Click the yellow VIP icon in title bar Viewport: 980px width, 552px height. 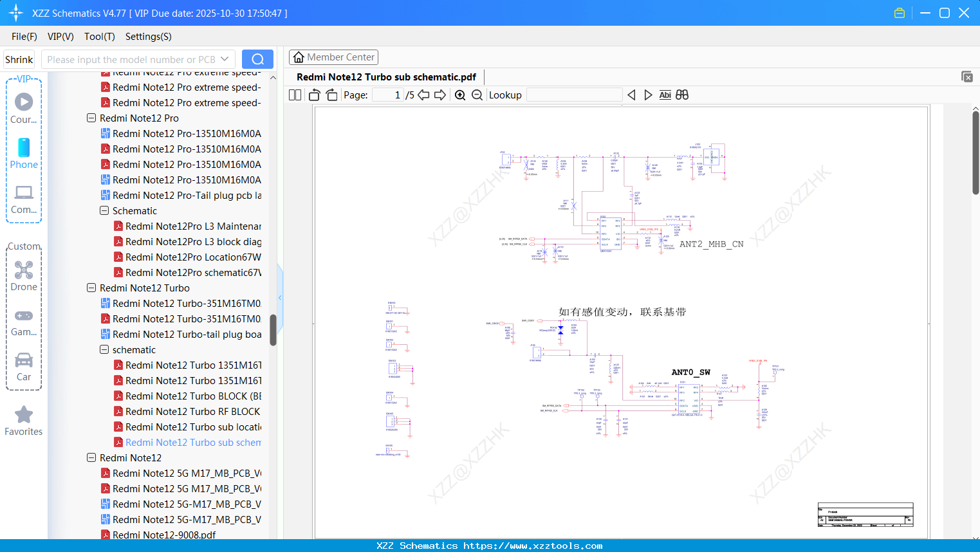900,13
